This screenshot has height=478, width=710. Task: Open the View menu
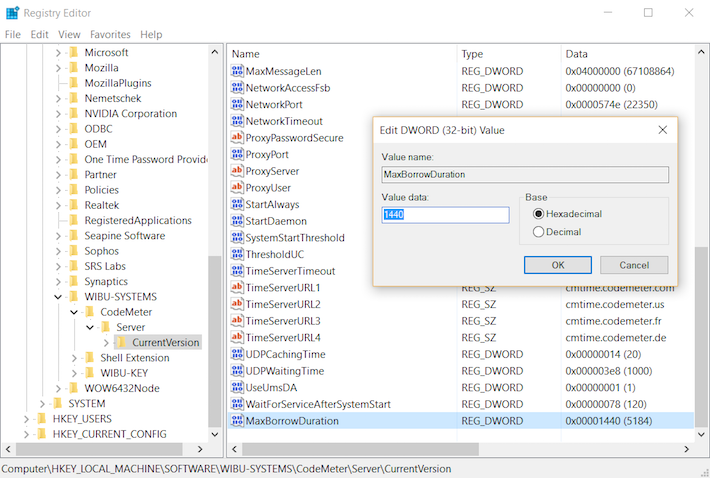coord(69,34)
